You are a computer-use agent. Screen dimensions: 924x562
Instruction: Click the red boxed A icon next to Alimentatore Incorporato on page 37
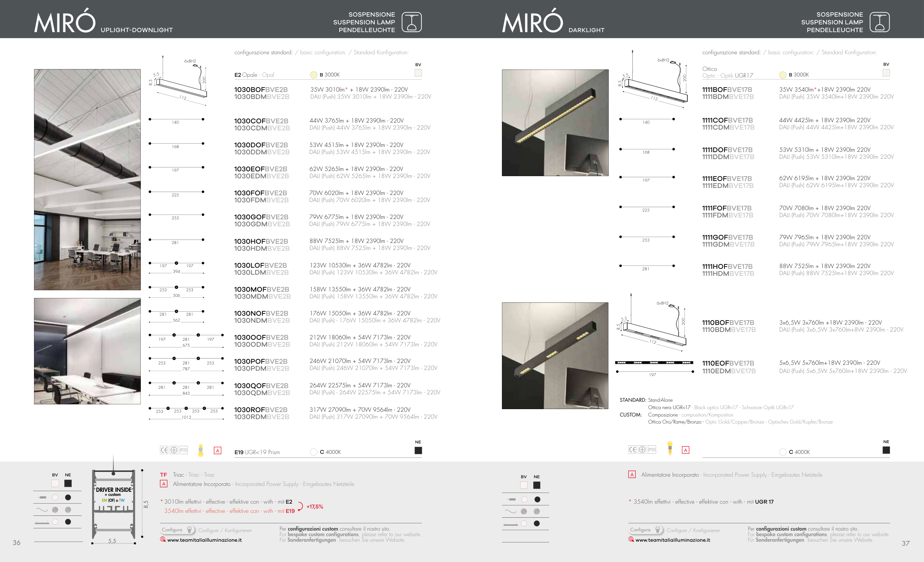click(x=632, y=475)
